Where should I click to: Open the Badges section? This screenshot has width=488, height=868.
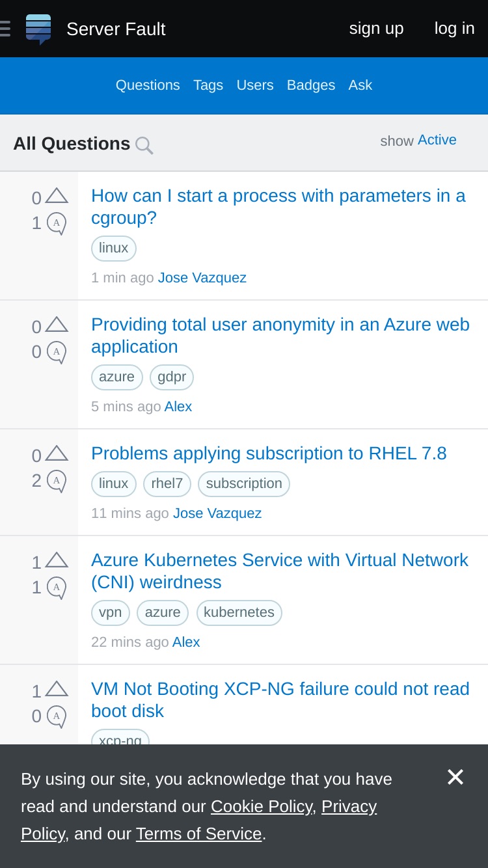coord(311,85)
